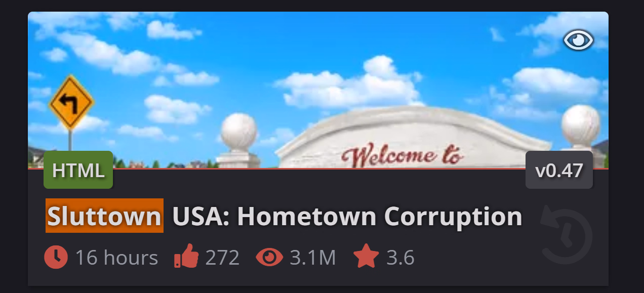Screen dimensions: 644x293
Task: Click the 3.6 rating value
Action: (400, 258)
